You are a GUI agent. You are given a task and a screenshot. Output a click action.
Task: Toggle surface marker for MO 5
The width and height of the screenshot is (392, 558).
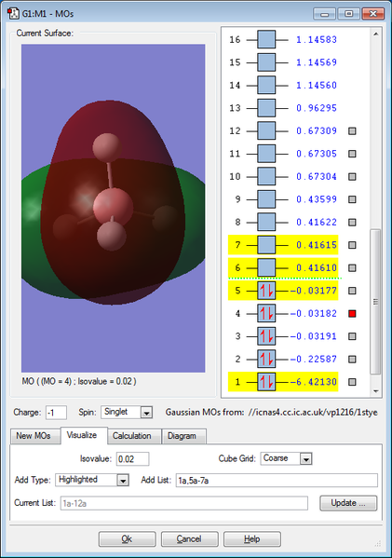[352, 291]
